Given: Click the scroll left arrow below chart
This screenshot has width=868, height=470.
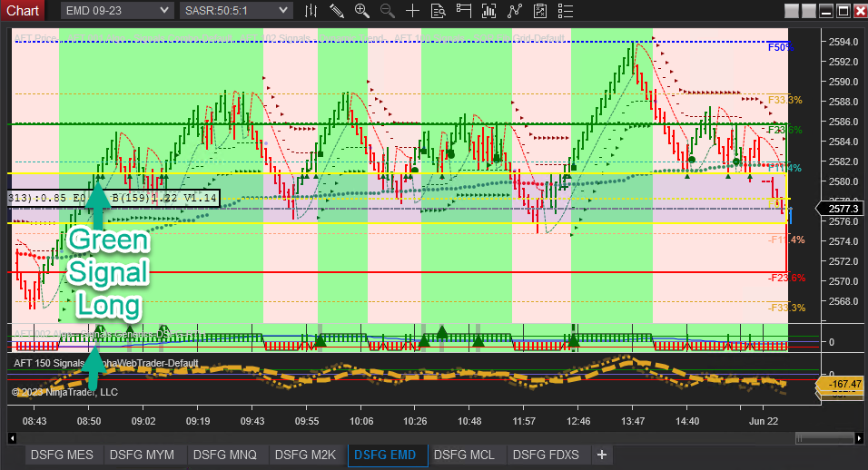Looking at the screenshot, I should pyautogui.click(x=12, y=438).
